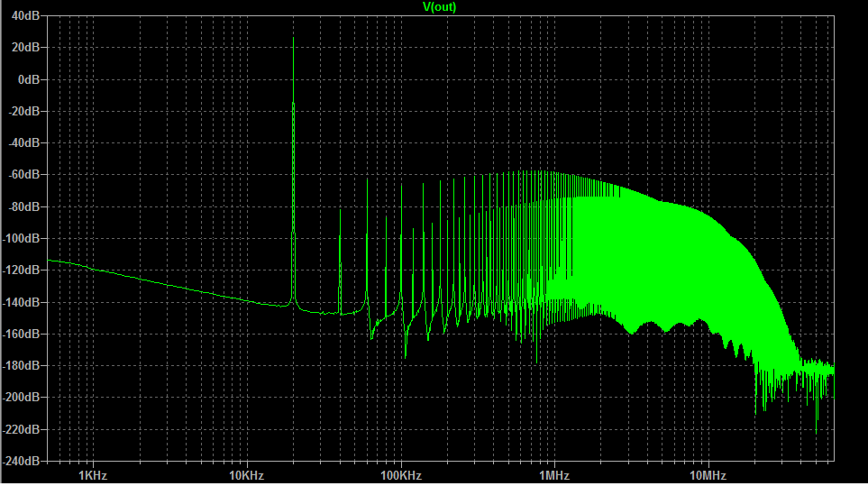
Task: Click the -160dB axis label
Action: 22,334
